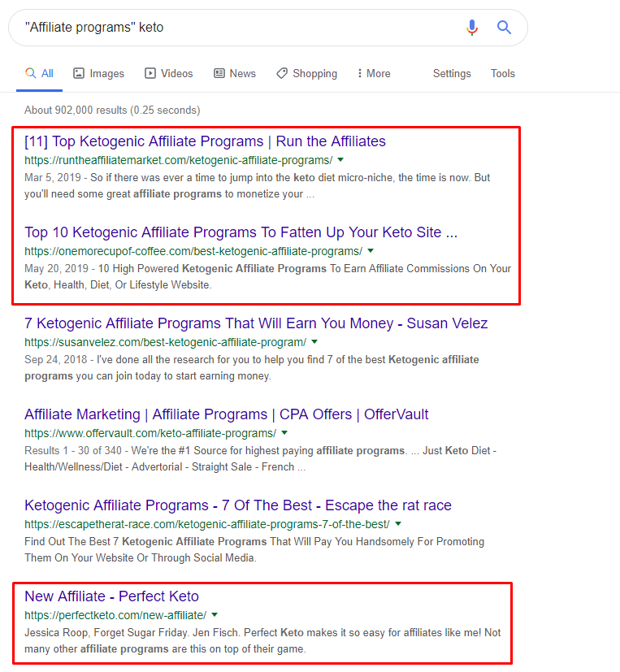Click the onemorecupof-coffee.com URL text

[193, 251]
